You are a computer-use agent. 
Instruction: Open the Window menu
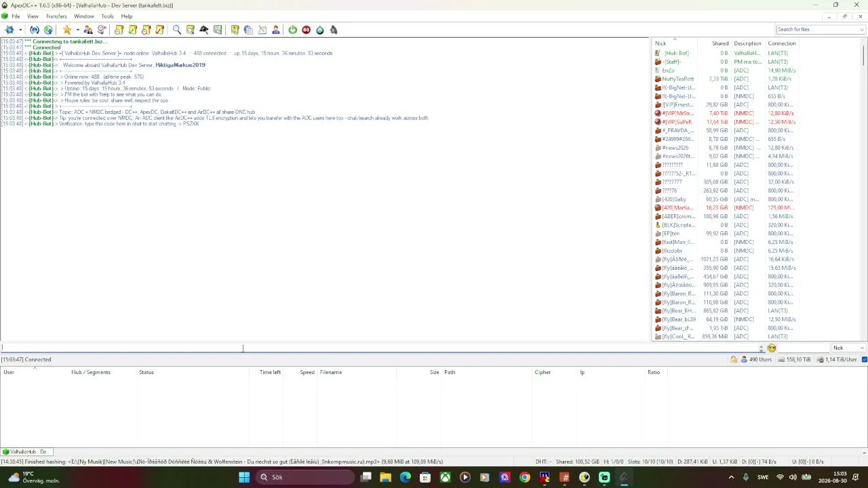(84, 16)
